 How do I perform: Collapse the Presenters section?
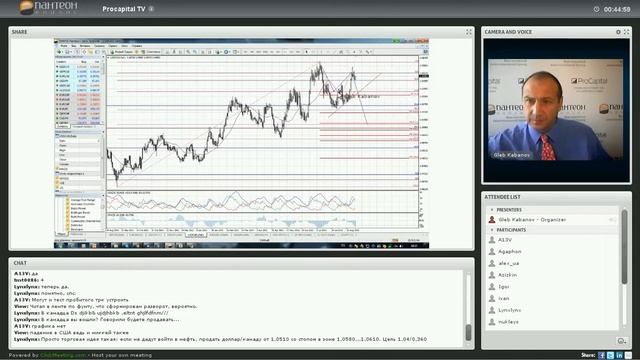491,210
